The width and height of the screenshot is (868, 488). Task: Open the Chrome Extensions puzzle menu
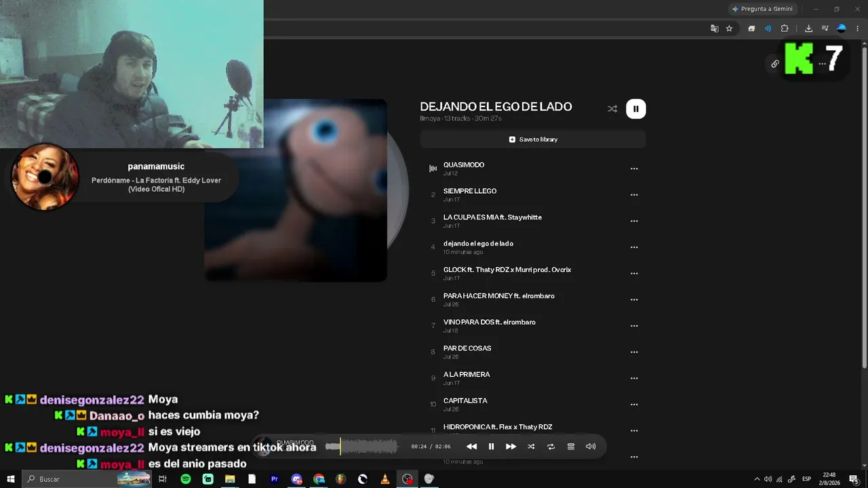(x=785, y=28)
